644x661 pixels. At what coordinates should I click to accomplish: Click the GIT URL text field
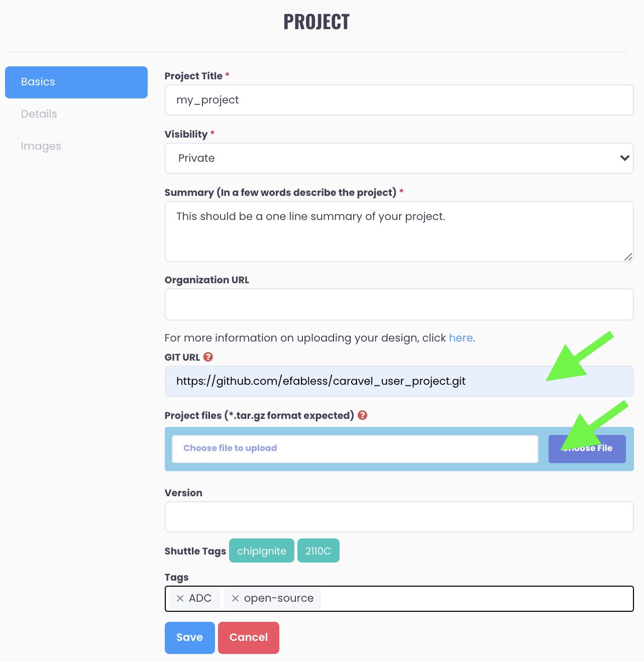pos(399,381)
